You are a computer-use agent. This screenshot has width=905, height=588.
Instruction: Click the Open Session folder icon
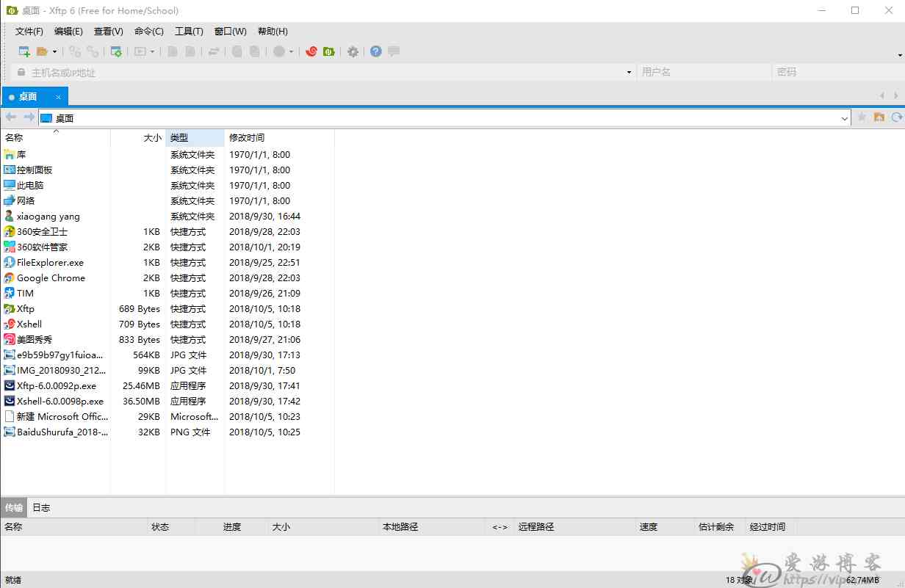tap(42, 51)
